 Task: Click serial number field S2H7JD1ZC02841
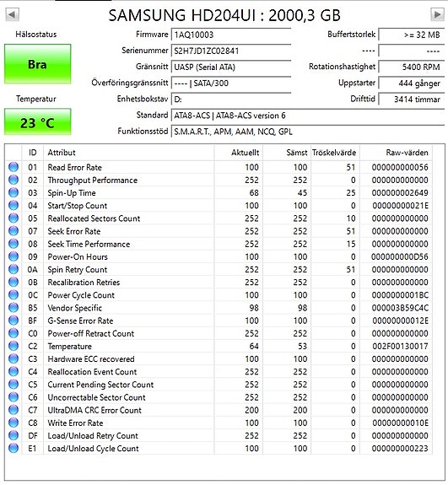(231, 51)
